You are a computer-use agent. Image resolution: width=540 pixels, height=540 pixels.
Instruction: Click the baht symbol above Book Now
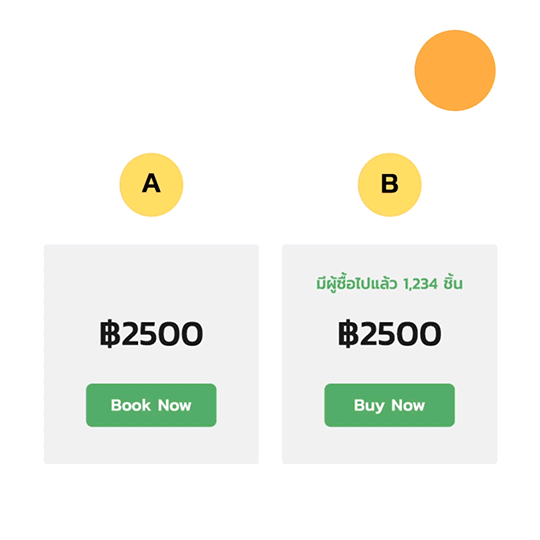point(110,333)
